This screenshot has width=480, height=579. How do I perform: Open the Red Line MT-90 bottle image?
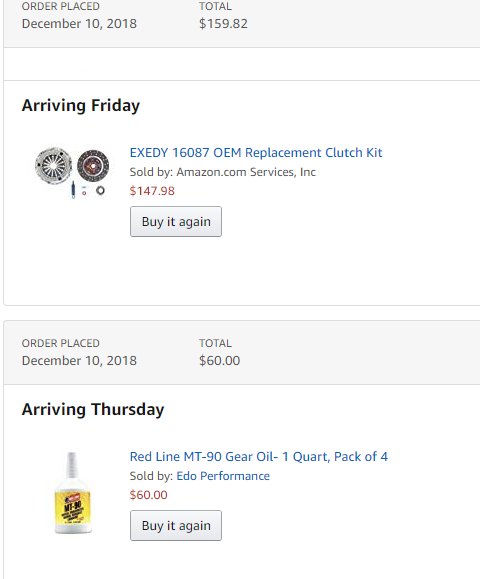point(73,493)
